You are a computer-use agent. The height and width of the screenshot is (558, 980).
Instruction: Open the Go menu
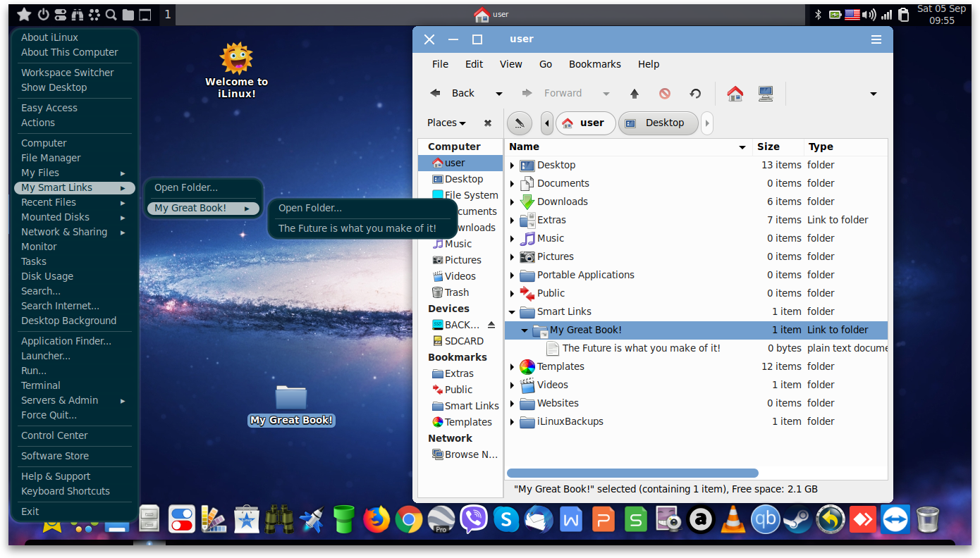(x=546, y=64)
